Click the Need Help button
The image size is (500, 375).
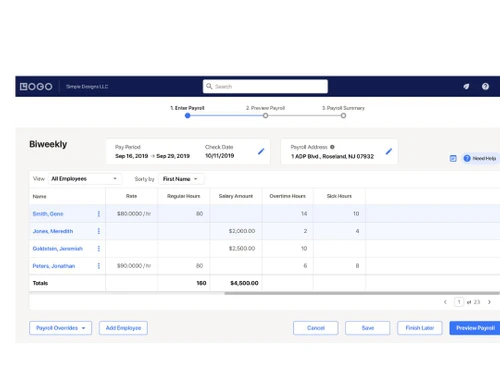tap(480, 158)
